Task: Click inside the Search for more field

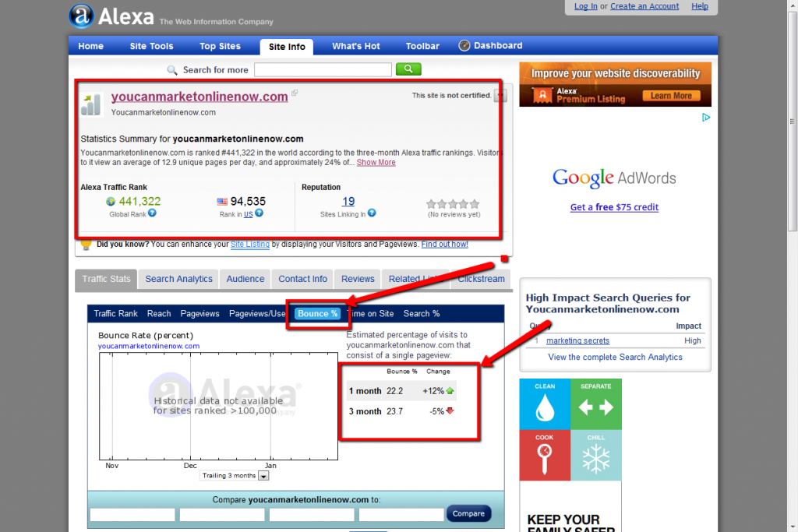Action: pos(323,69)
